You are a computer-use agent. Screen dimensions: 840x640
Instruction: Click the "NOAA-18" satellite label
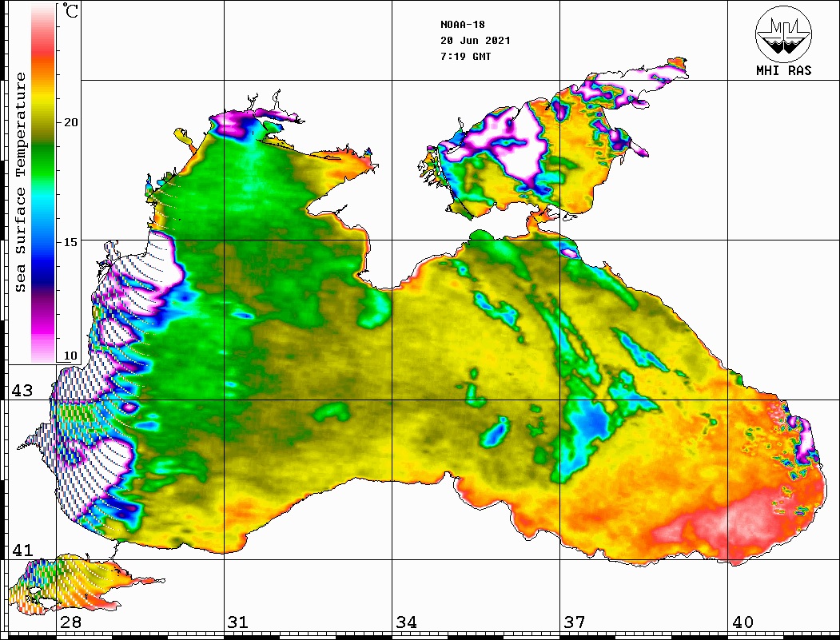(x=462, y=25)
